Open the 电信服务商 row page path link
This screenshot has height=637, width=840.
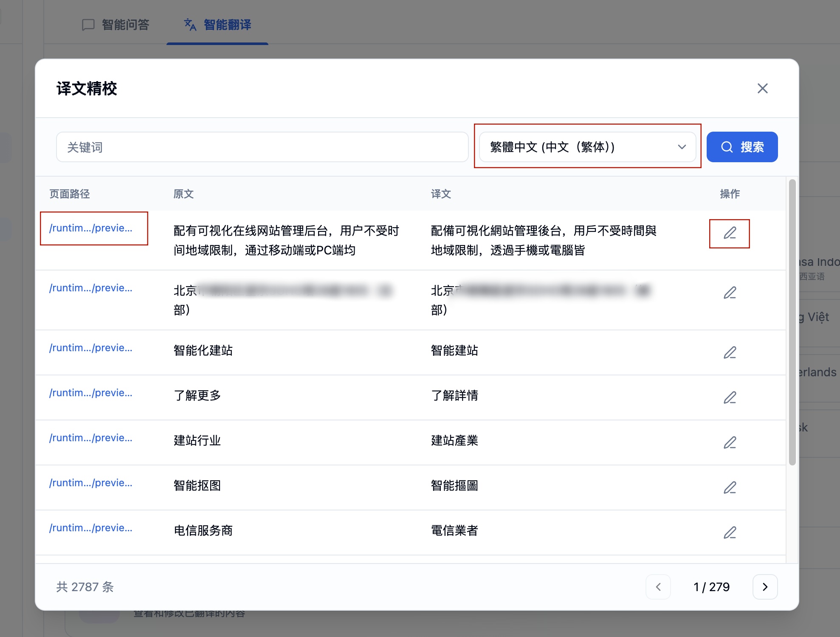(91, 528)
